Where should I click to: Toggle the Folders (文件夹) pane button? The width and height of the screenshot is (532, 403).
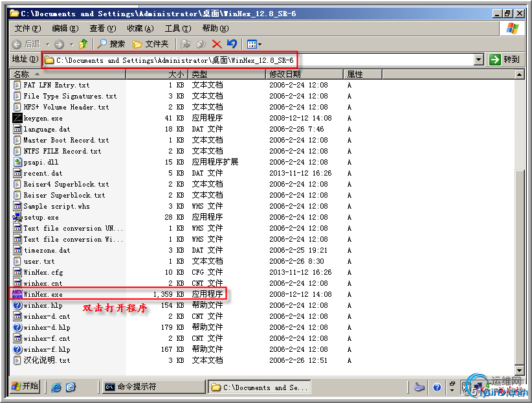[x=150, y=44]
